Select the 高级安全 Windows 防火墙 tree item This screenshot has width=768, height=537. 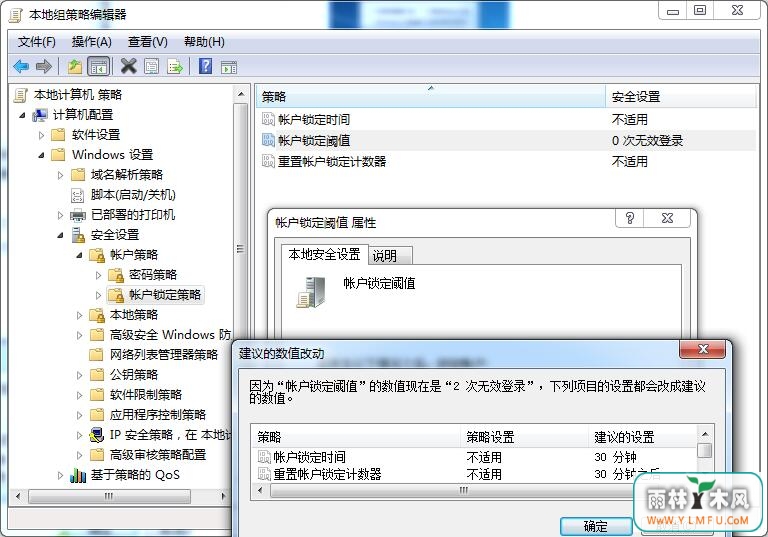tap(169, 335)
